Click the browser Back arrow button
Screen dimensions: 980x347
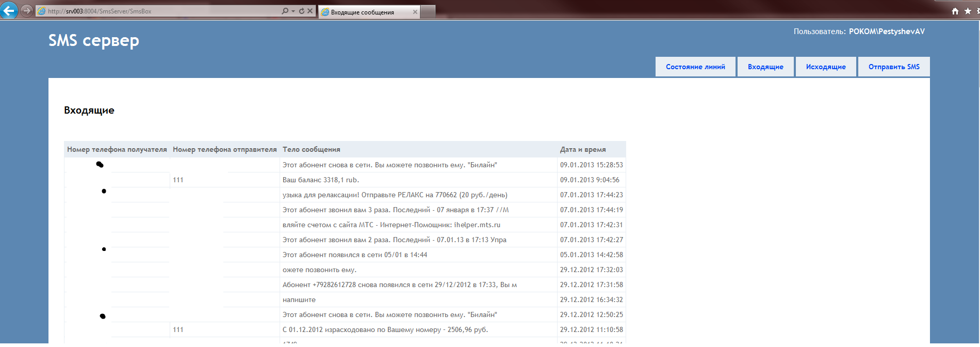coord(9,10)
